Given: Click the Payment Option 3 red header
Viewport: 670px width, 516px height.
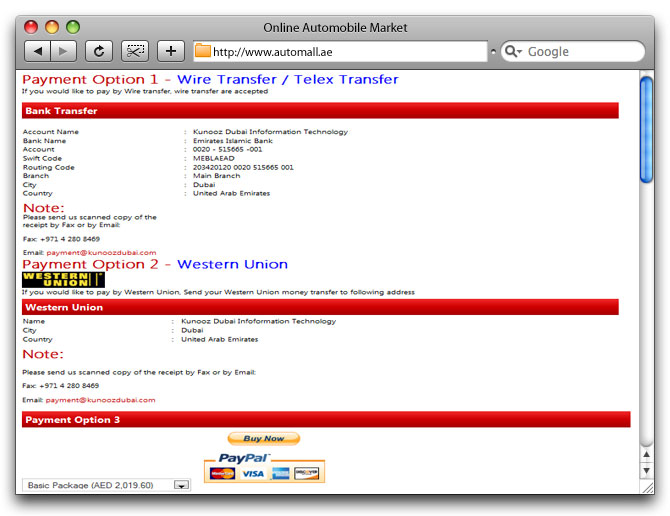Looking at the screenshot, I should click(326, 419).
